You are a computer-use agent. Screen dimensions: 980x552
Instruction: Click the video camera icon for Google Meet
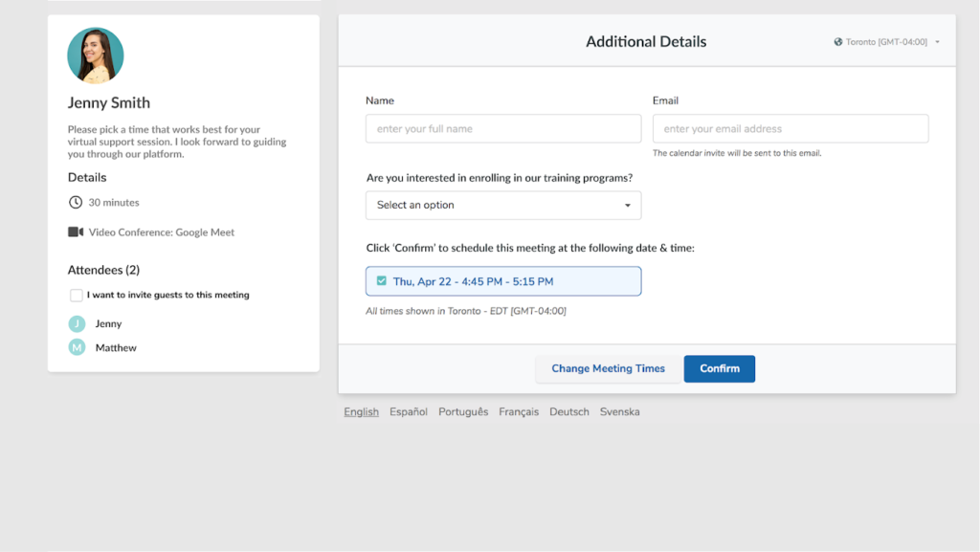76,232
